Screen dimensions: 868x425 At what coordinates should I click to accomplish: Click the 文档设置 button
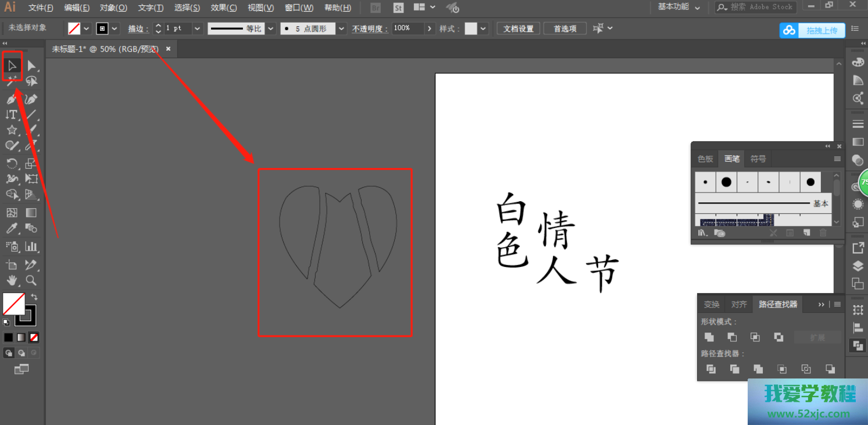[x=518, y=28]
